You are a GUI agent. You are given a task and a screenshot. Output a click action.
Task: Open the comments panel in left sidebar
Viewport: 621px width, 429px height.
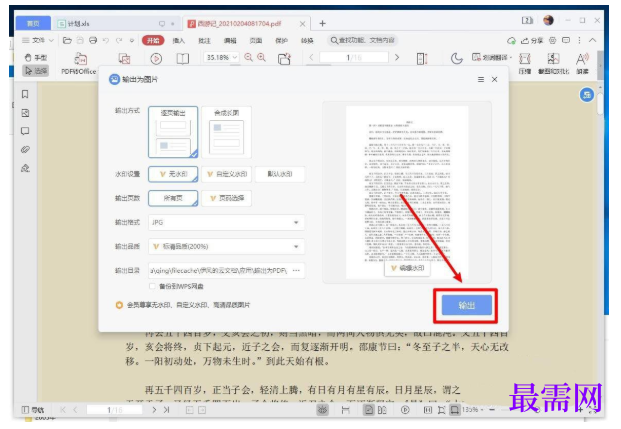click(25, 131)
